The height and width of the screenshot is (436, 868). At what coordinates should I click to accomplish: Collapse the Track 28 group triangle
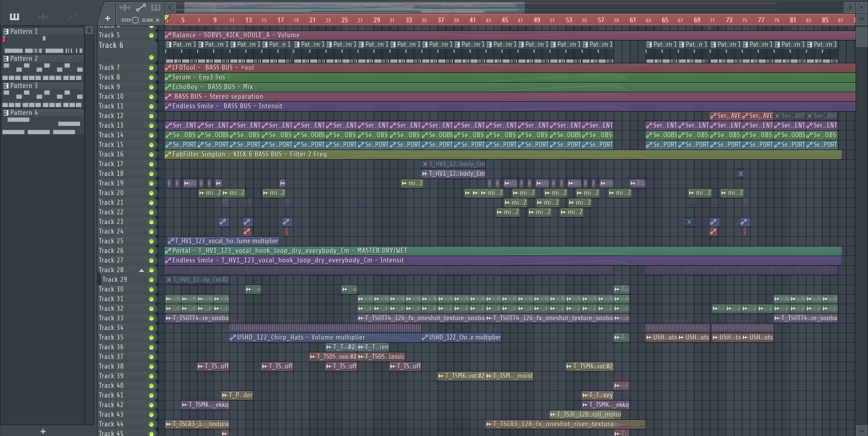(x=142, y=270)
